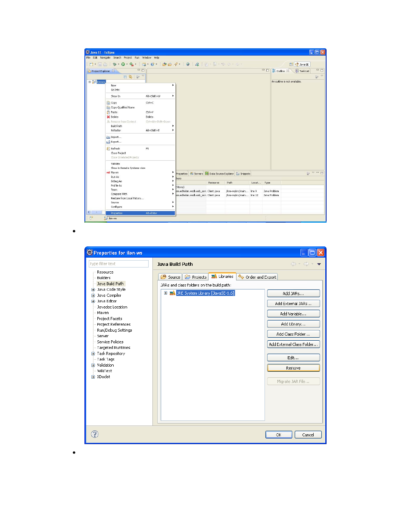Click the Add Class Folder... button
The height and width of the screenshot is (532, 411).
pos(293,334)
